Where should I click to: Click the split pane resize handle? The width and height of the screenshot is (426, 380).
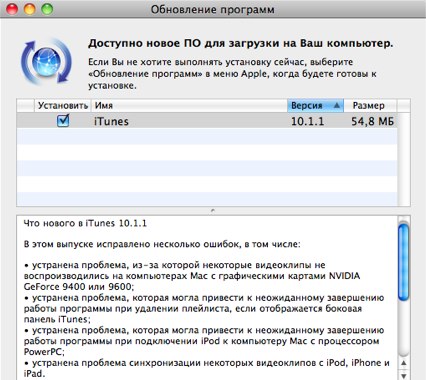pos(213,211)
